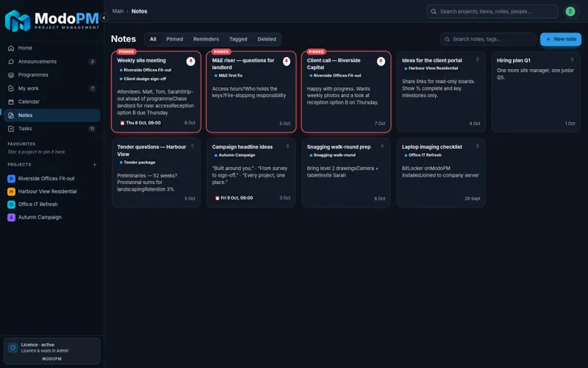Click the Autumn Campaign purple A icon

11,217
